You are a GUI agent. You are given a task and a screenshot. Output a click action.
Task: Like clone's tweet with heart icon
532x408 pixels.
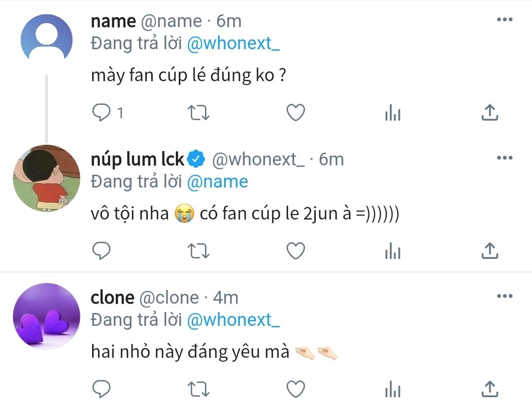[x=296, y=389]
